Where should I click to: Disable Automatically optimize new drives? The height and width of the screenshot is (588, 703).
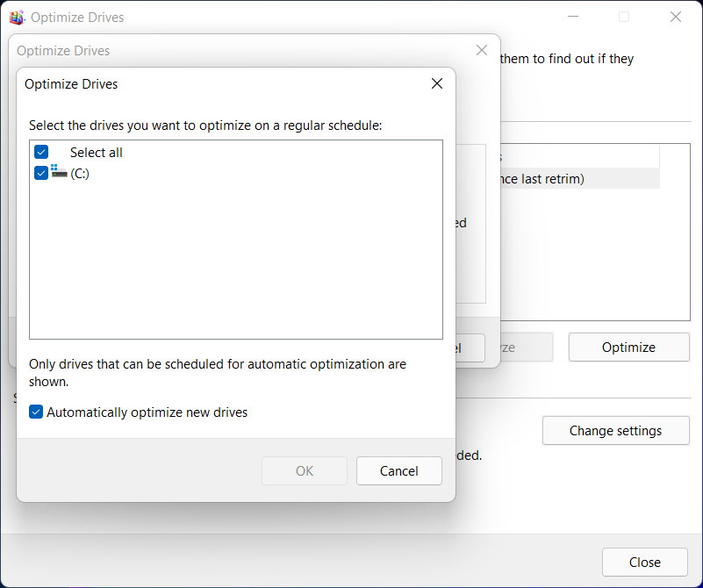click(x=36, y=412)
